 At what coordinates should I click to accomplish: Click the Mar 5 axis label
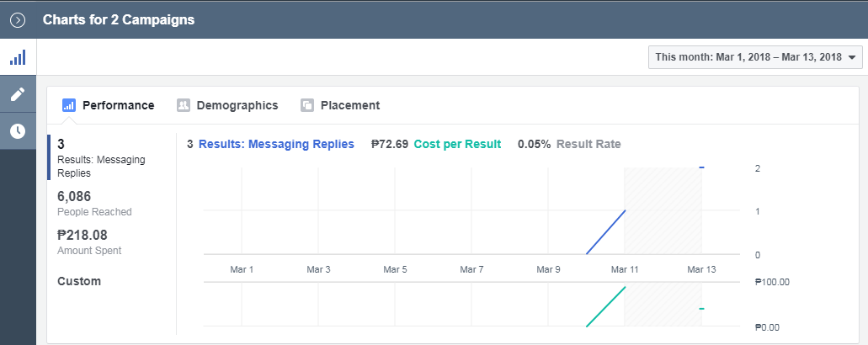point(395,269)
